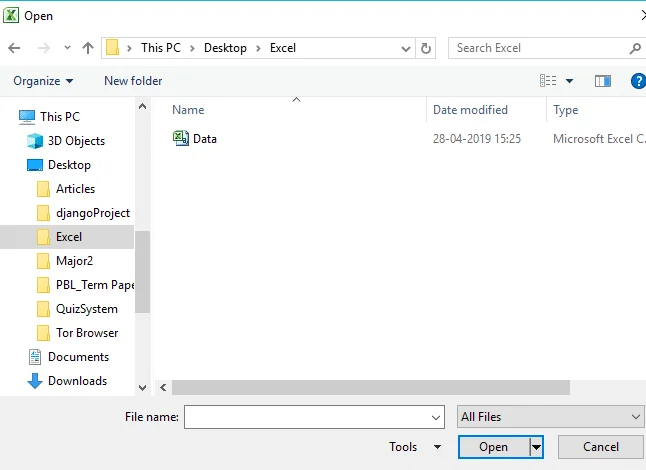The height and width of the screenshot is (470, 646).
Task: Open the Organize menu
Action: pos(43,81)
